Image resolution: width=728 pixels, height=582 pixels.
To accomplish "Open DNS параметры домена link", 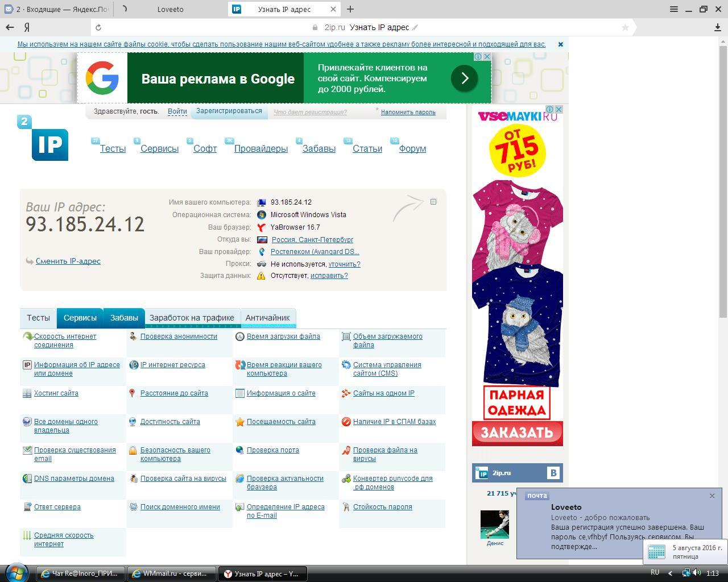I will pos(74,479).
